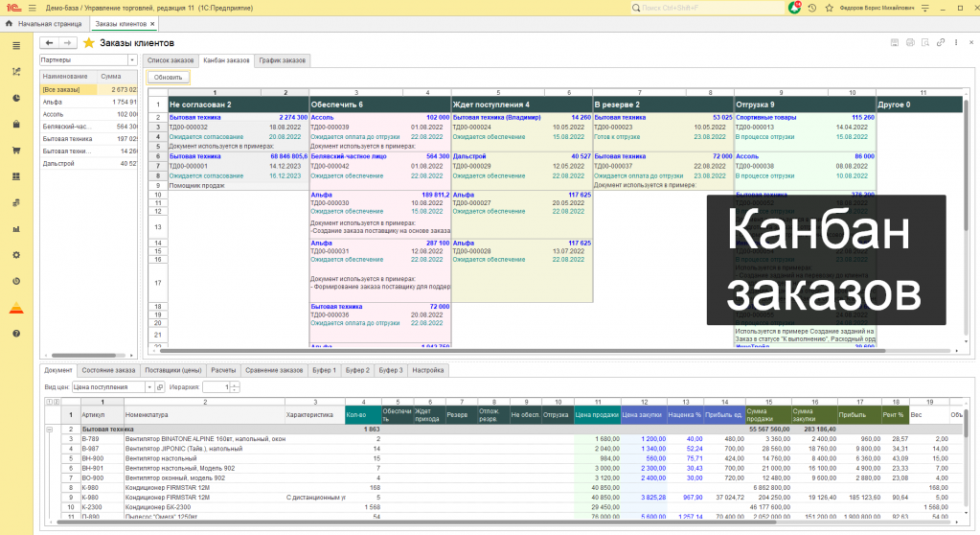Toggle yellow favorite star for Заказы клиентов

coord(89,42)
